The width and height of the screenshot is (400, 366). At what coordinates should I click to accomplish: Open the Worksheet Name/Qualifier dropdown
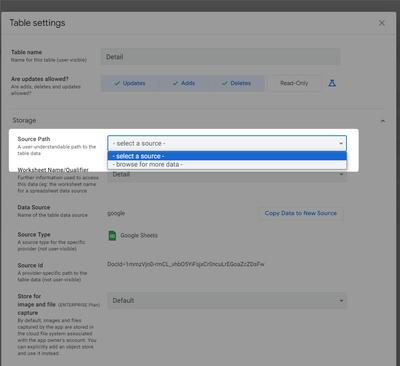(x=227, y=174)
